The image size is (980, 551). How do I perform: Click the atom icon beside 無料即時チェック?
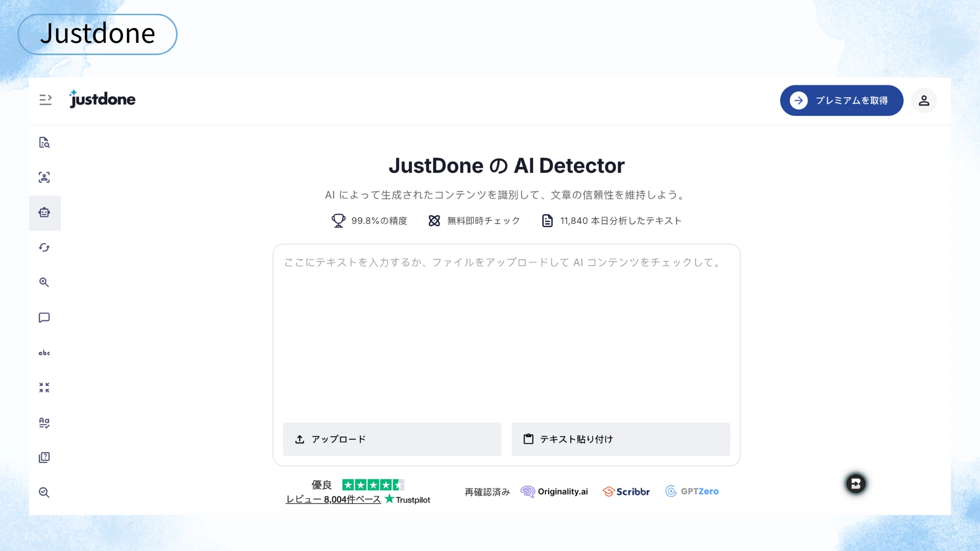(x=434, y=221)
